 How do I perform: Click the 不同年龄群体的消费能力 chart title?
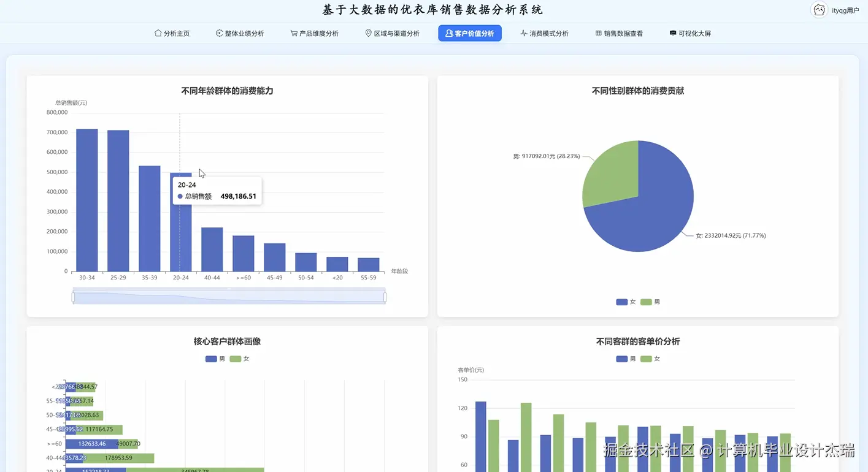coord(227,91)
